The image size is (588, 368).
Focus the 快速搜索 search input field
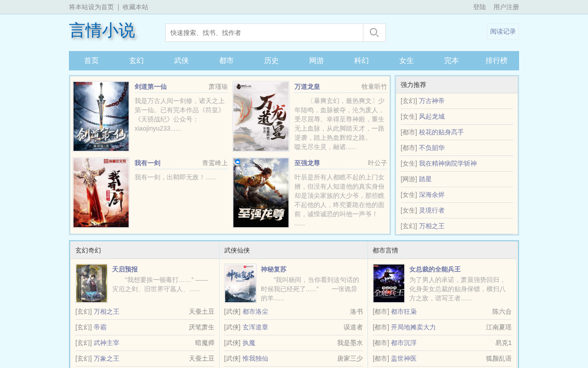264,33
